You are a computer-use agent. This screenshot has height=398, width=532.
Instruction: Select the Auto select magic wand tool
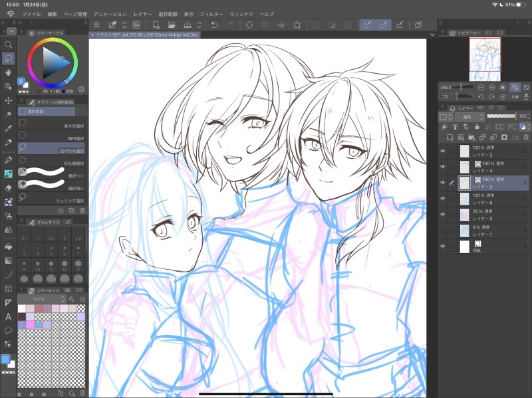point(9,114)
